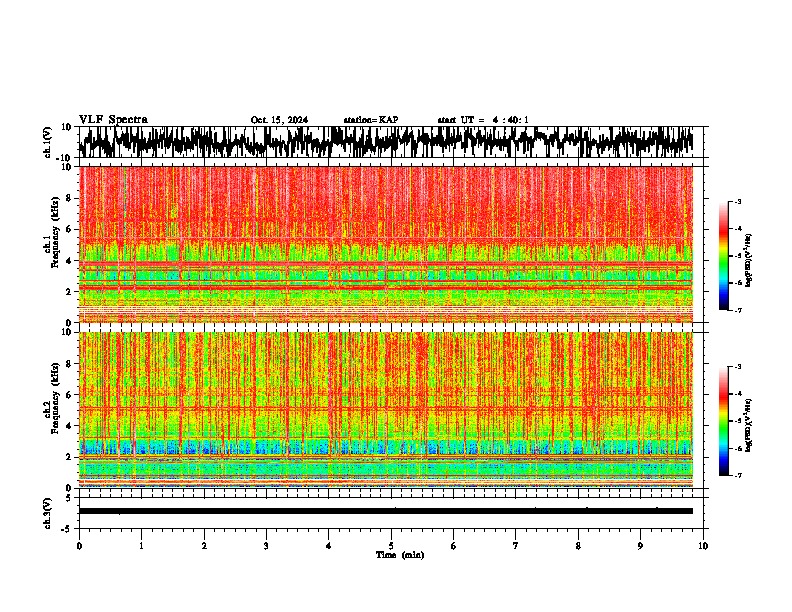Viewport: 792px width, 612px height.
Task: Click time axis tick label "3"
Action: click(x=266, y=546)
